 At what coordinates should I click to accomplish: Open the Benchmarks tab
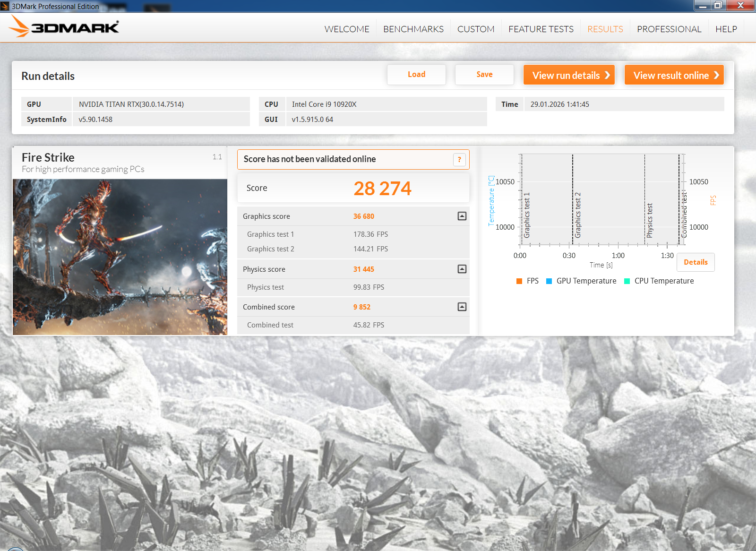click(413, 29)
